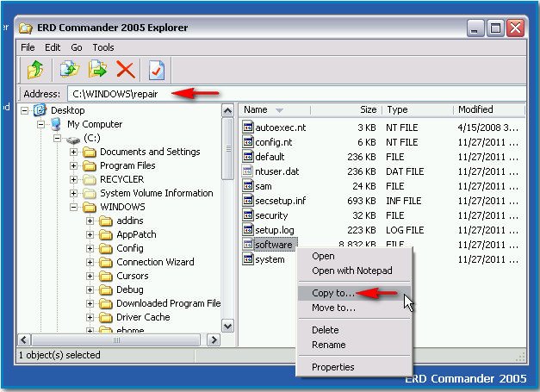Choose Rename from context menu
The image size is (540, 392).
coord(354,345)
